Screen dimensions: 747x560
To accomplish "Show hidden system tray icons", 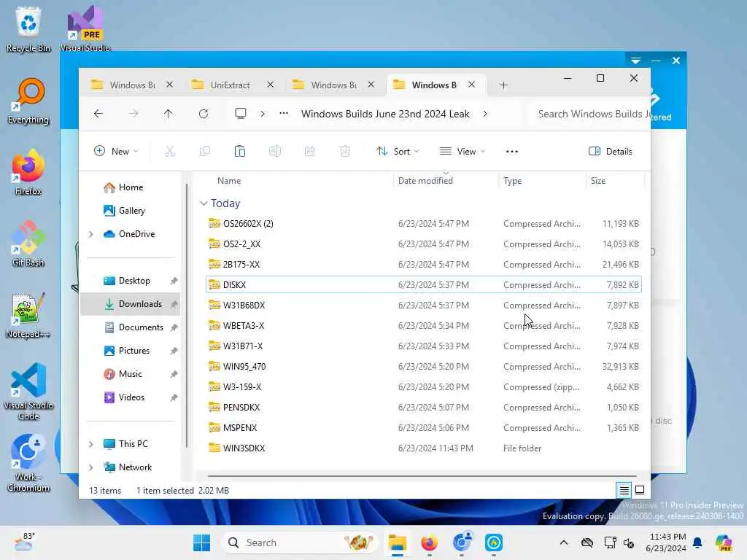I will (x=564, y=542).
